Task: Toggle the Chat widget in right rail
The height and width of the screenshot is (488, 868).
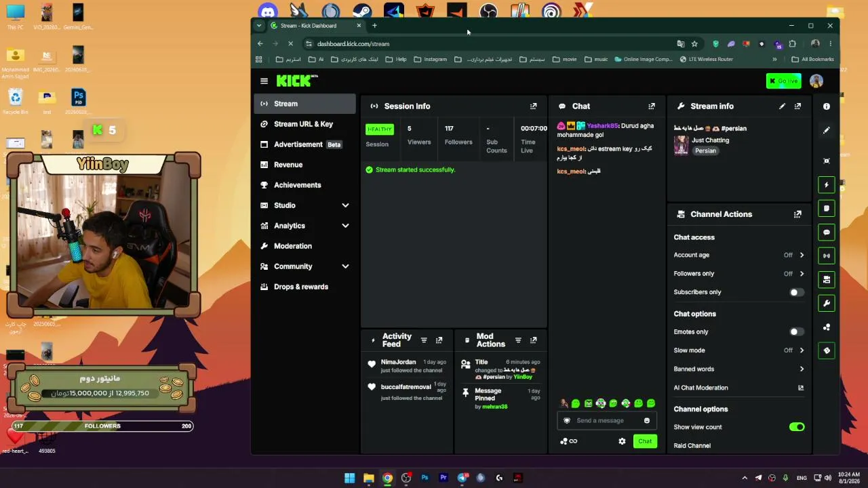Action: pyautogui.click(x=826, y=232)
